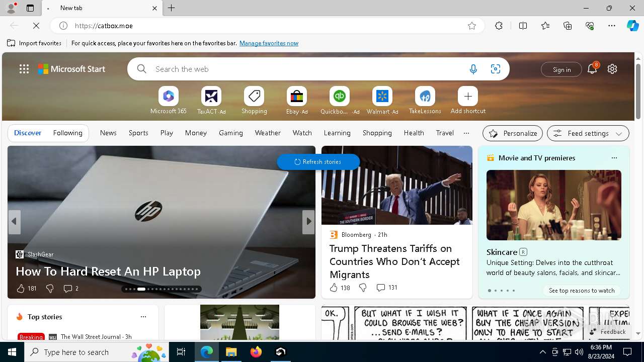Open Movie and TV premieres options menu
This screenshot has width=644, height=362.
coord(614,158)
